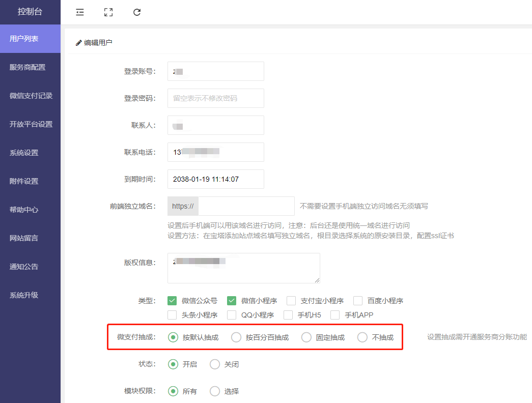Enable the 手机H5 type checkbox
This screenshot has width=532, height=403.
[x=288, y=315]
